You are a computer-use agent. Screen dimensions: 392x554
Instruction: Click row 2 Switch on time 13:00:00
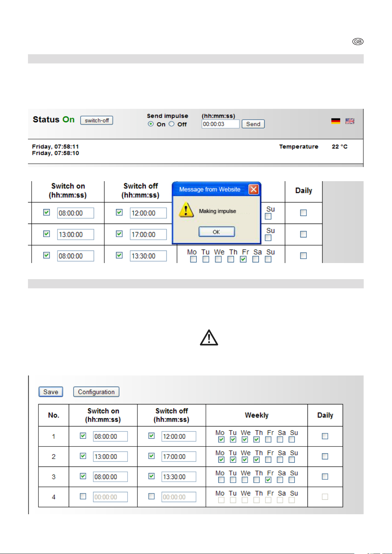pos(110,456)
